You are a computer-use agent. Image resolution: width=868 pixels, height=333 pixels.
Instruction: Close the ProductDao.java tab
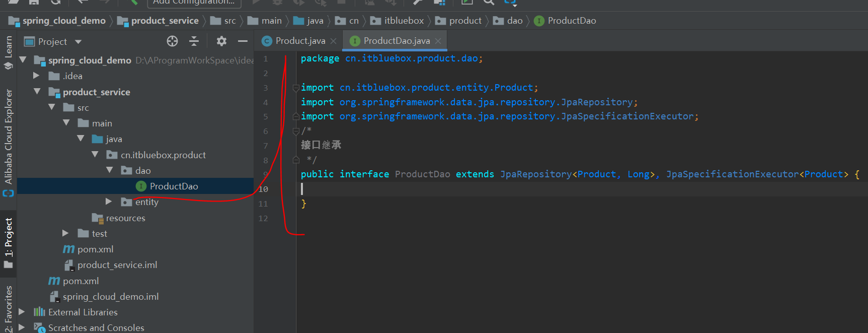coord(438,41)
